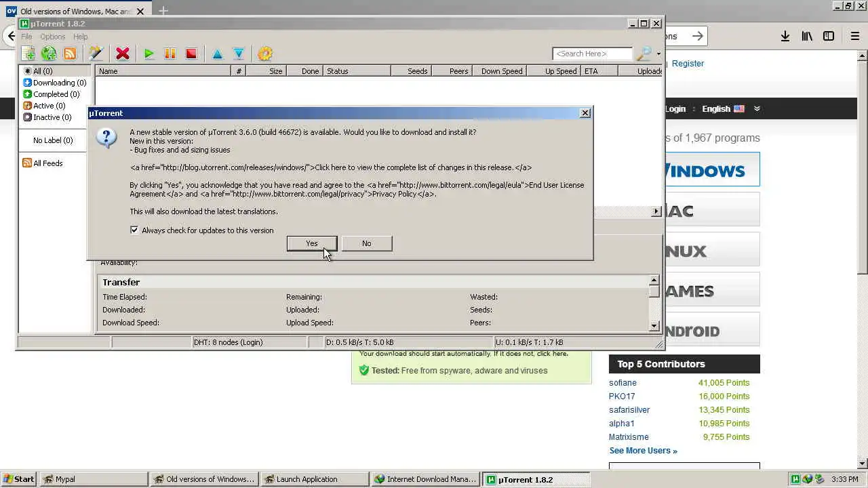Open a new browser tab with plus
This screenshot has height=488, width=868.
point(163,11)
